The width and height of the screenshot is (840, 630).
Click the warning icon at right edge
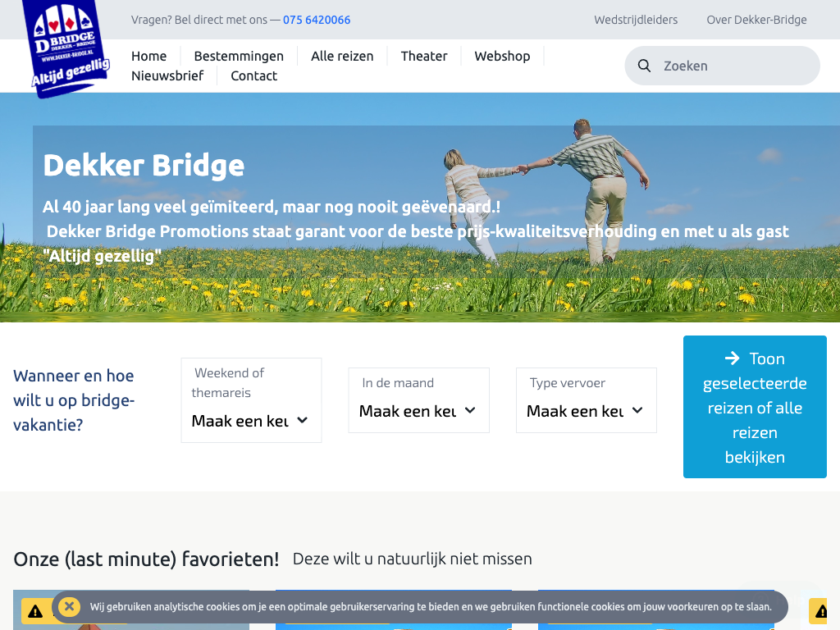tap(821, 612)
